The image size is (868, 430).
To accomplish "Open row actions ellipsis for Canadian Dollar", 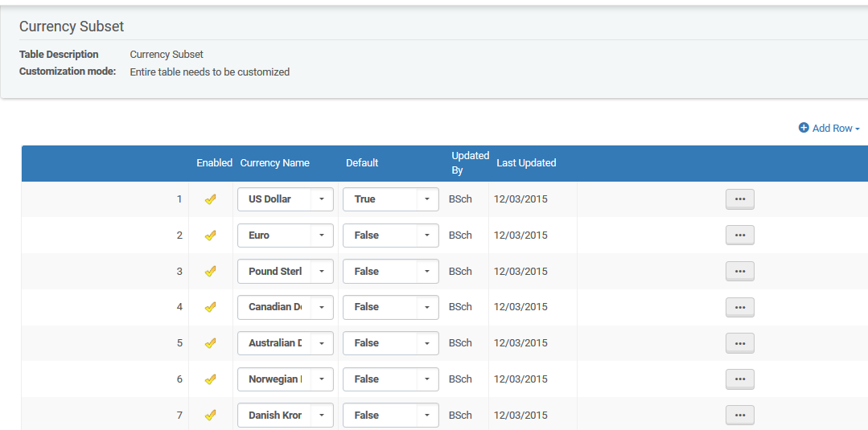I will click(x=739, y=307).
